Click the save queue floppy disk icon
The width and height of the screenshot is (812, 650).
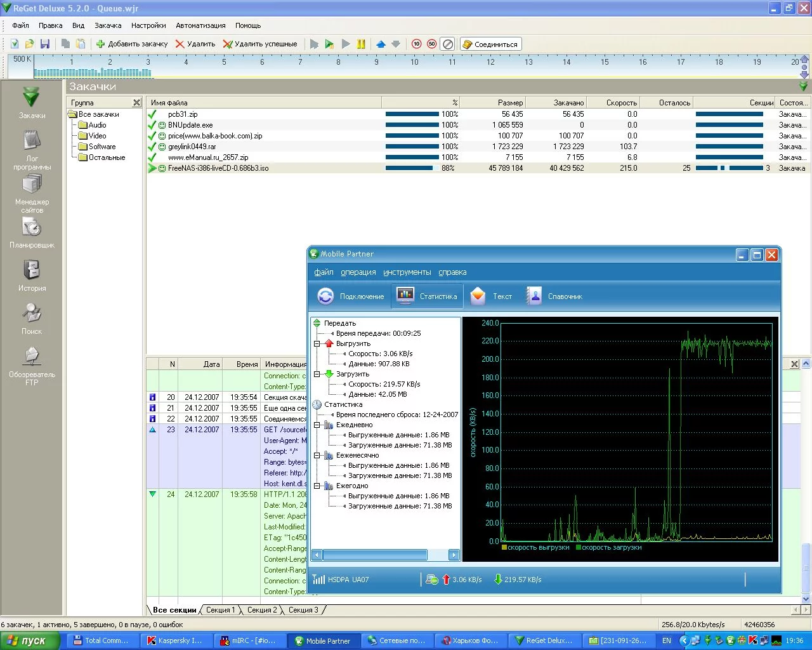point(44,44)
